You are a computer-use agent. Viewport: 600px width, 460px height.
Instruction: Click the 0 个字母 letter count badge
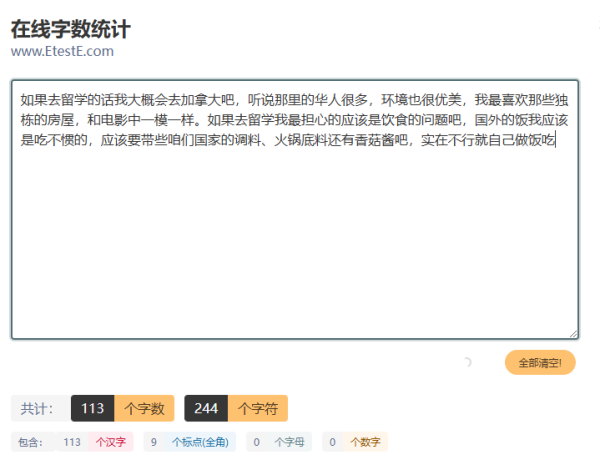(x=279, y=442)
